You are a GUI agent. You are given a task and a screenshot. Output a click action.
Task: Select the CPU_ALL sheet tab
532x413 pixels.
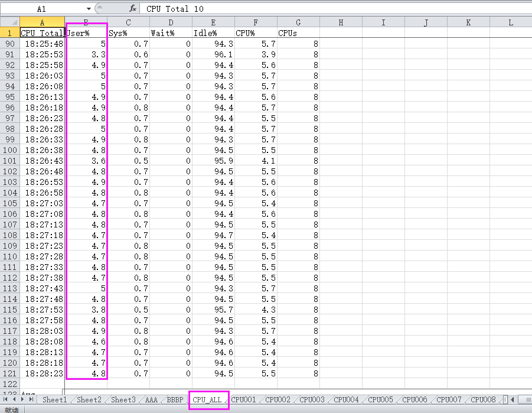coord(207,400)
